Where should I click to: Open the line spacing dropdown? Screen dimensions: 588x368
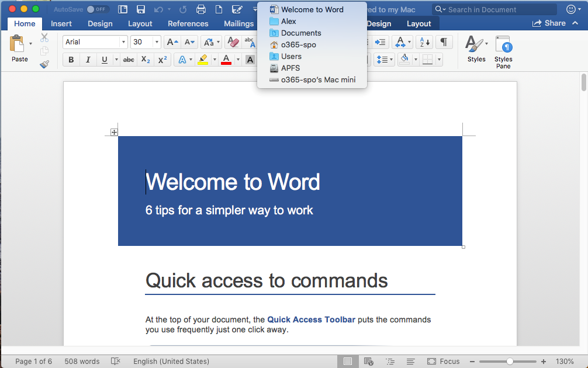click(x=385, y=60)
